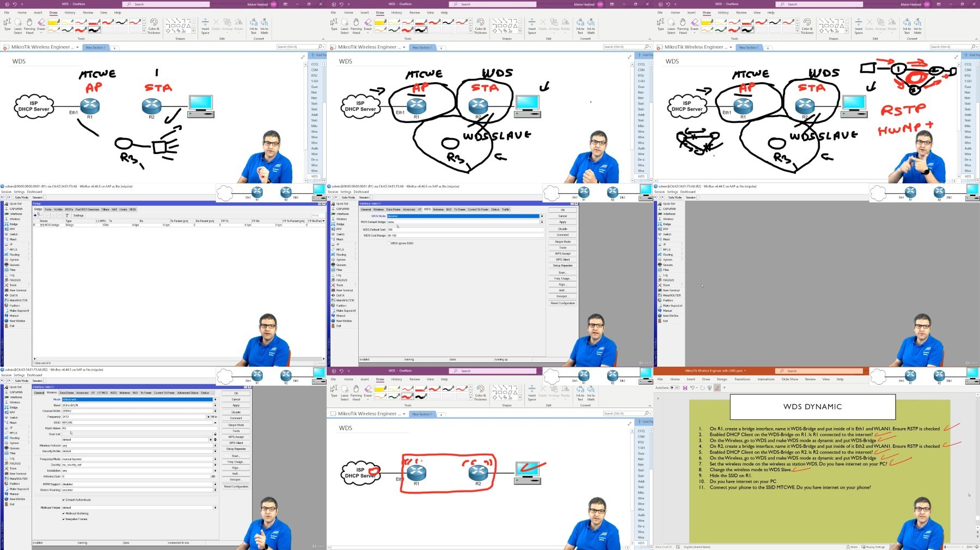Activate the Type tool in top-left OneNote frame
This screenshot has height=550, width=980.
click(x=7, y=25)
